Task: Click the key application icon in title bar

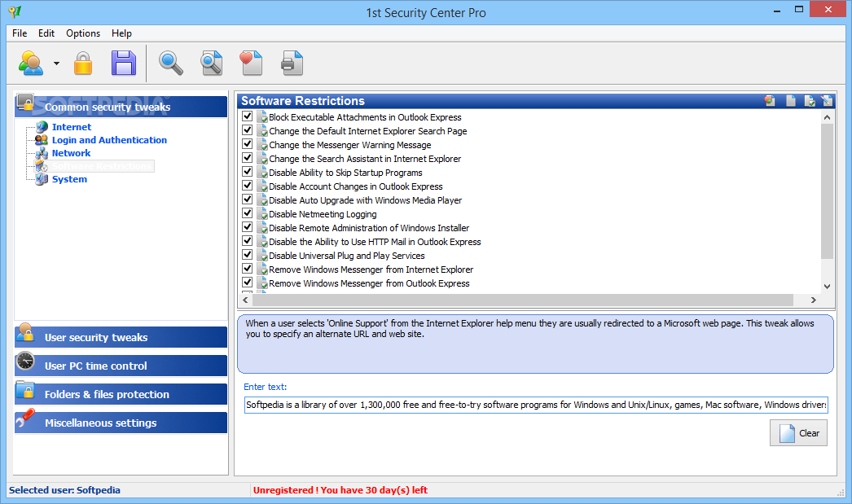Action: pyautogui.click(x=15, y=11)
